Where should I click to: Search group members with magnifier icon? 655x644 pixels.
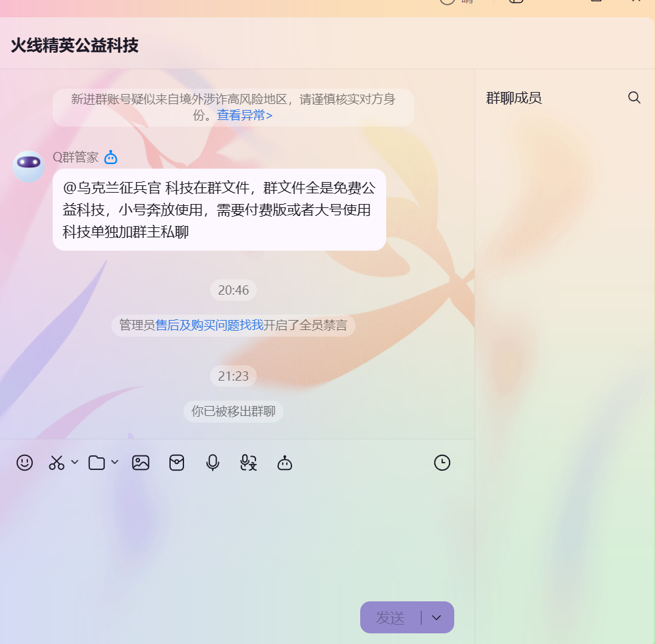pos(634,98)
